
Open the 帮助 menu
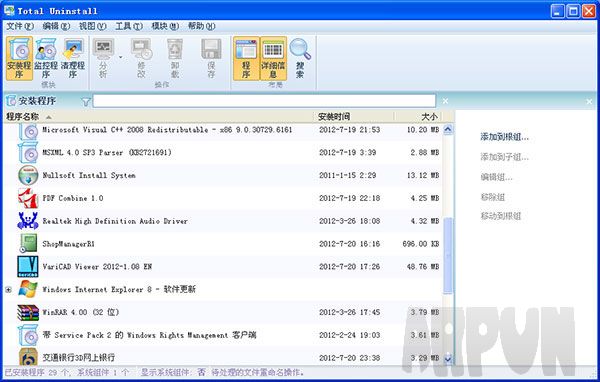[201, 26]
